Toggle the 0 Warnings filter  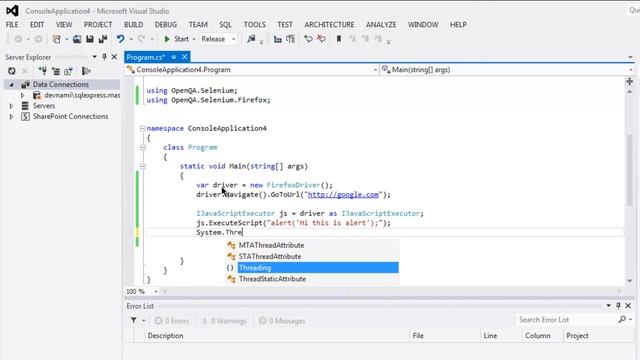224,321
